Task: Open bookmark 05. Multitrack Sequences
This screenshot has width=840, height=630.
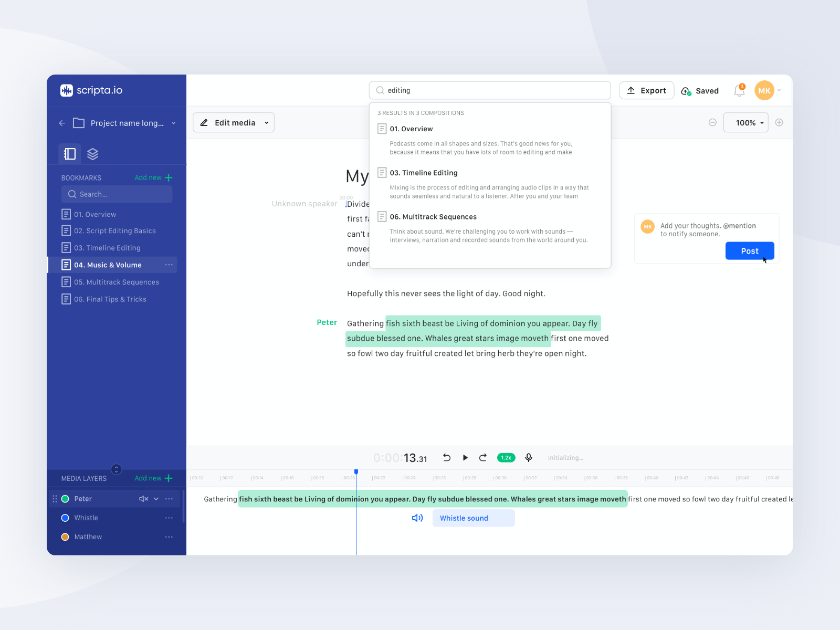Action: (110, 282)
